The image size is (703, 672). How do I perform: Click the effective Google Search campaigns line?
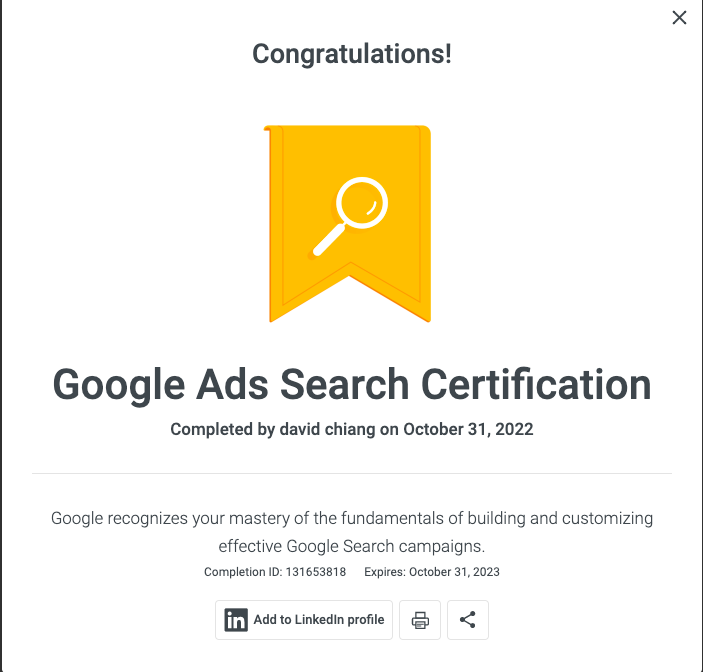point(352,546)
